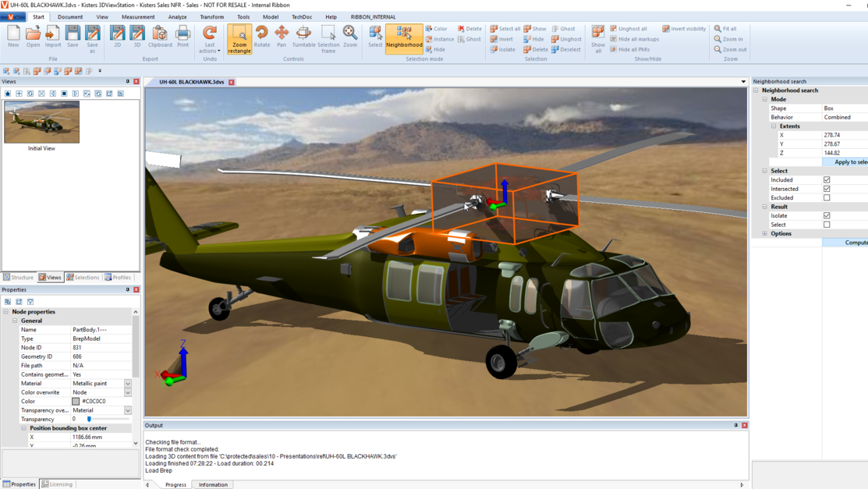
Task: Close the UH-60L BLACKHAWK.3dvs document tab
Action: (232, 82)
